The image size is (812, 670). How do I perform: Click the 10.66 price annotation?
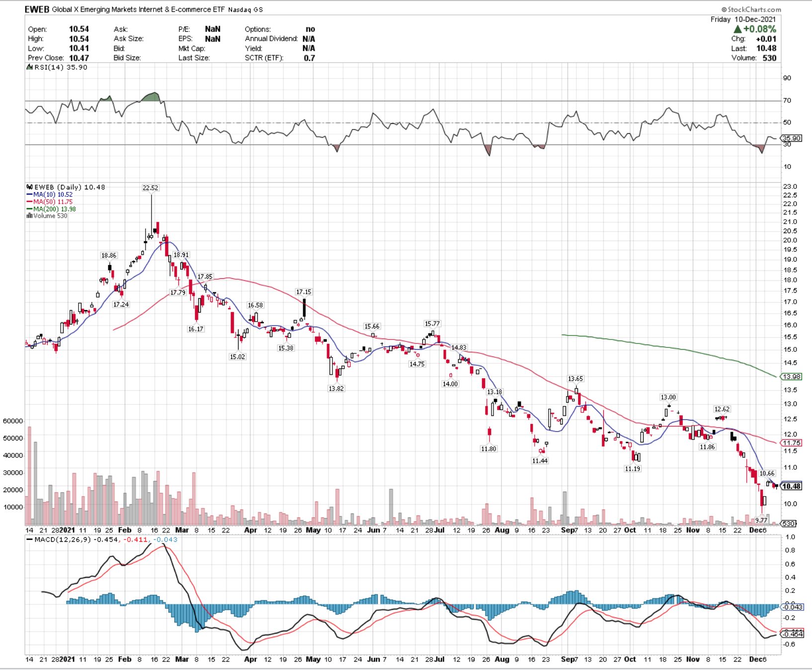(767, 474)
